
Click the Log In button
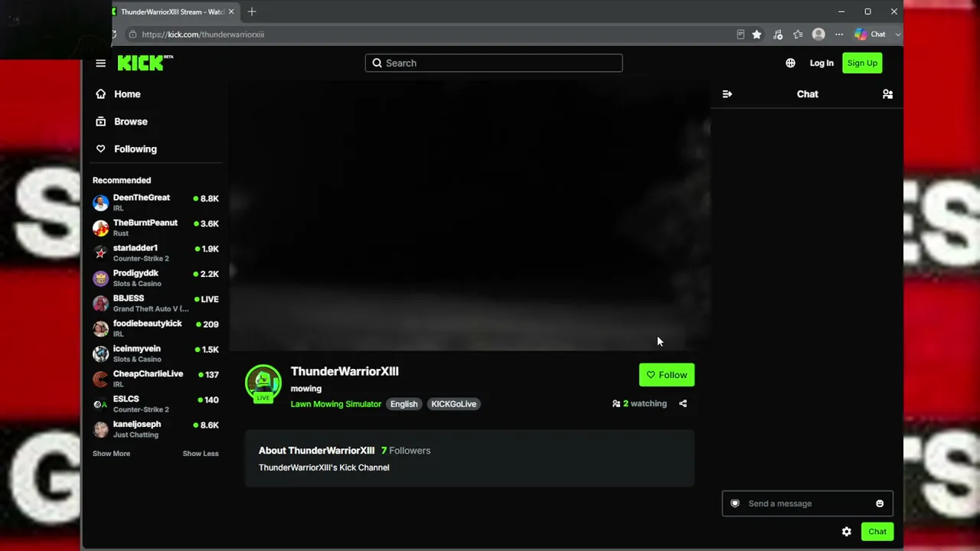[822, 64]
